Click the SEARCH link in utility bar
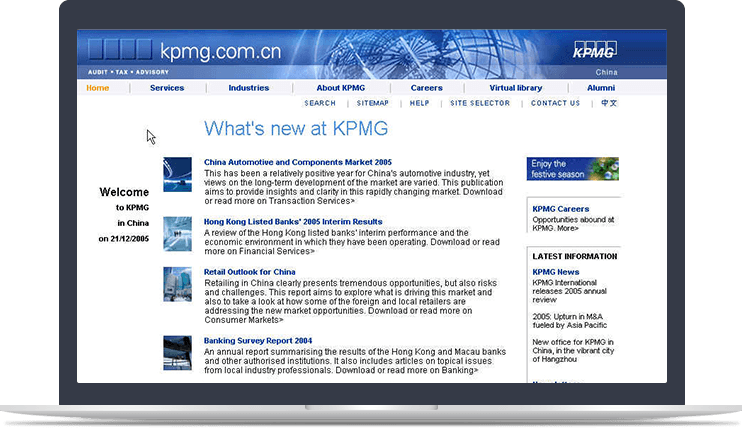Screen dimensions: 742x429 coord(320,103)
